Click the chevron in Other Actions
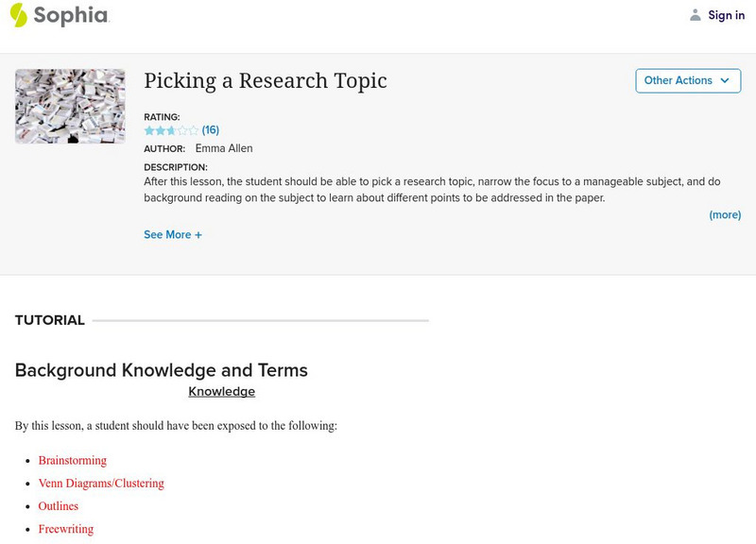The image size is (756, 544). [x=725, y=81]
